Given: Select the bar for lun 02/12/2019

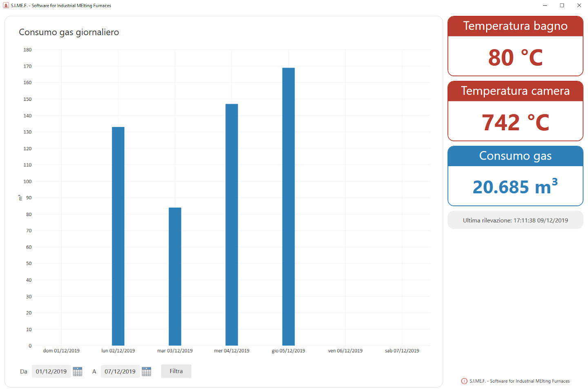Looking at the screenshot, I should 118,236.
